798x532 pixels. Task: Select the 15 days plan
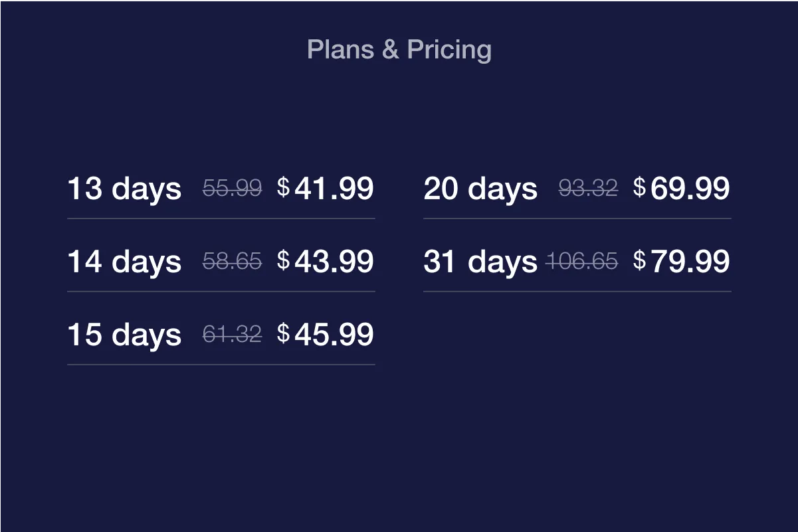tap(221, 335)
